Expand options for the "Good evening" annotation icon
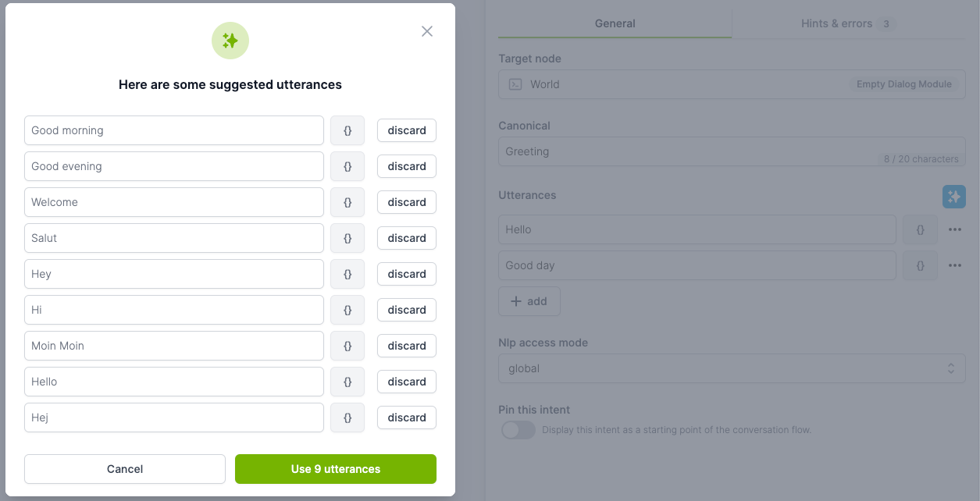The image size is (980, 501). click(347, 166)
